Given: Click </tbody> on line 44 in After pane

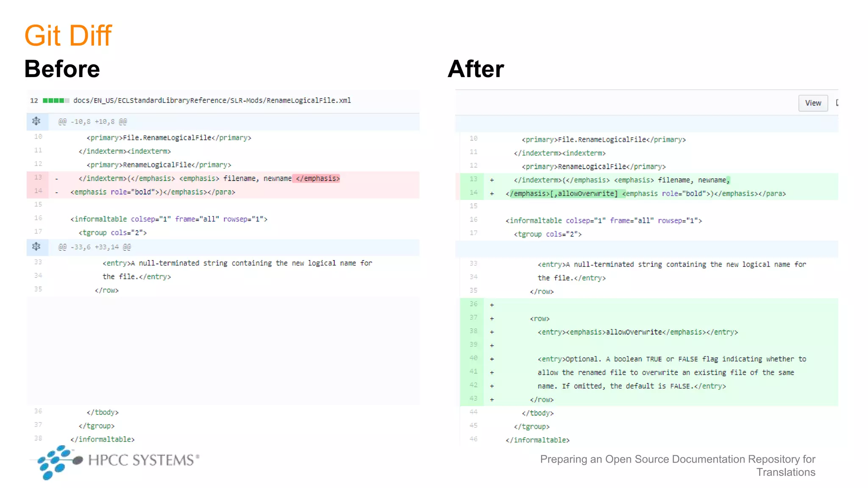Looking at the screenshot, I should 537,413.
